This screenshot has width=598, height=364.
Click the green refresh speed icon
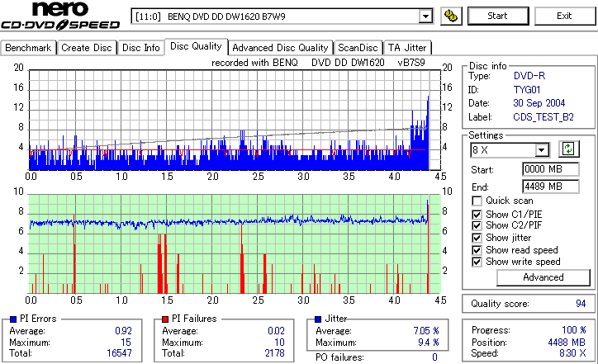(568, 149)
